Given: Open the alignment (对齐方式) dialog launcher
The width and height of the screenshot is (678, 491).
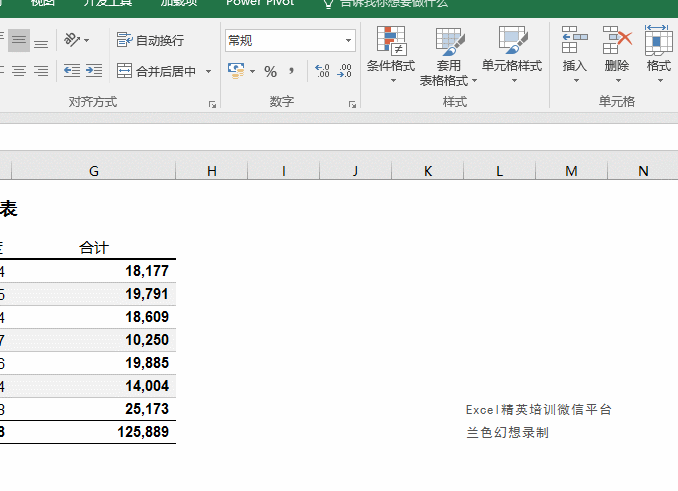Looking at the screenshot, I should (x=212, y=104).
